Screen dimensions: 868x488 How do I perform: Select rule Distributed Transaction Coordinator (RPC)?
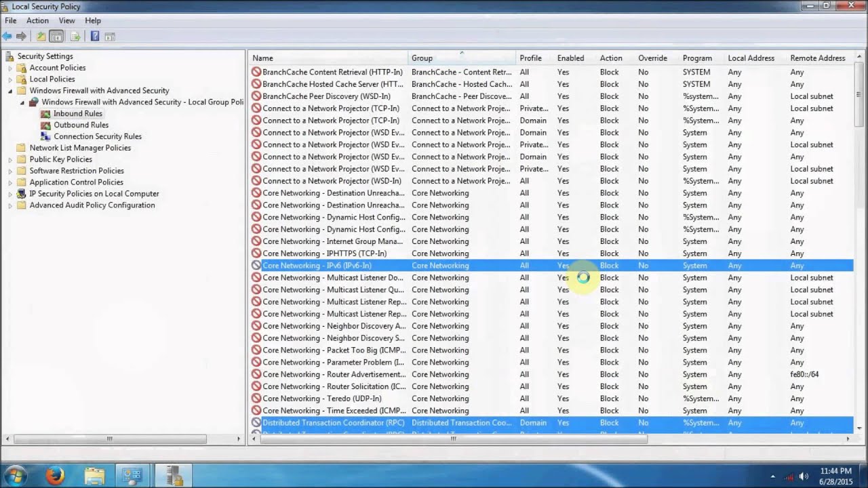[x=551, y=422]
